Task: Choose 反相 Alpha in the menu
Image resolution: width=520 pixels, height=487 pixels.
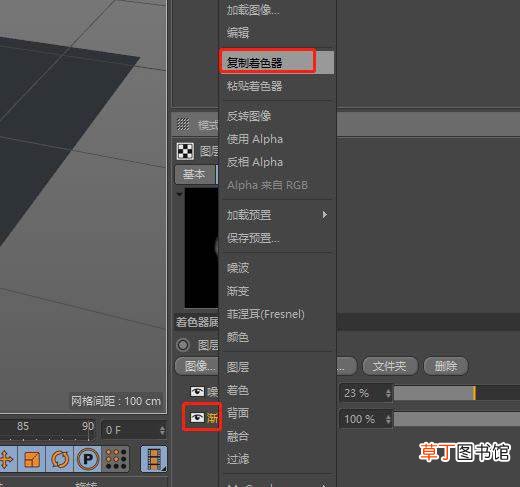Action: point(255,162)
